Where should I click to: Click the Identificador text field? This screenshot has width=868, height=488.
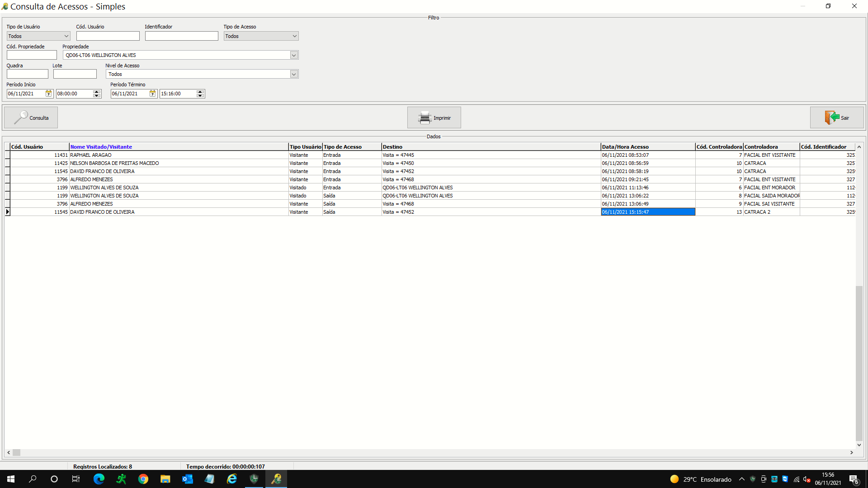click(181, 36)
